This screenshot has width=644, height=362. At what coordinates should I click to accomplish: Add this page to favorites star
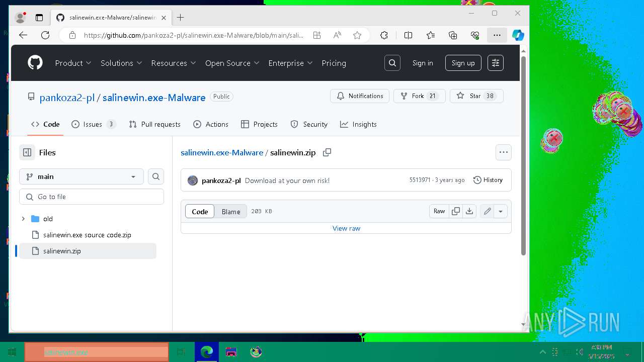pos(357,35)
